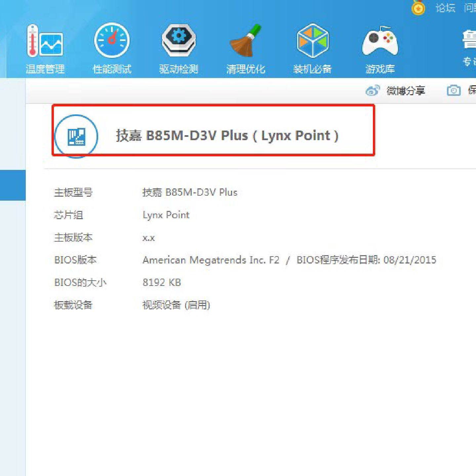Click motherboard title 技嘉 B85M-D3V Plus

pyautogui.click(x=226, y=136)
